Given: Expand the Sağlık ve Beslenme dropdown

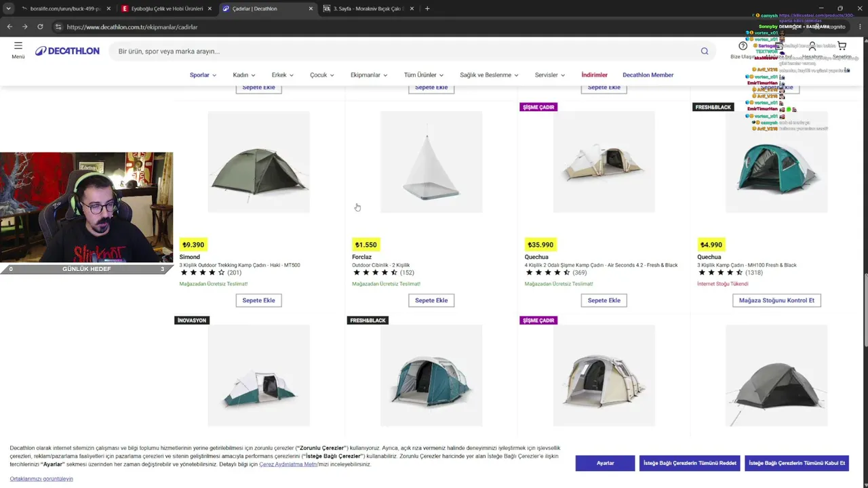Looking at the screenshot, I should [489, 75].
